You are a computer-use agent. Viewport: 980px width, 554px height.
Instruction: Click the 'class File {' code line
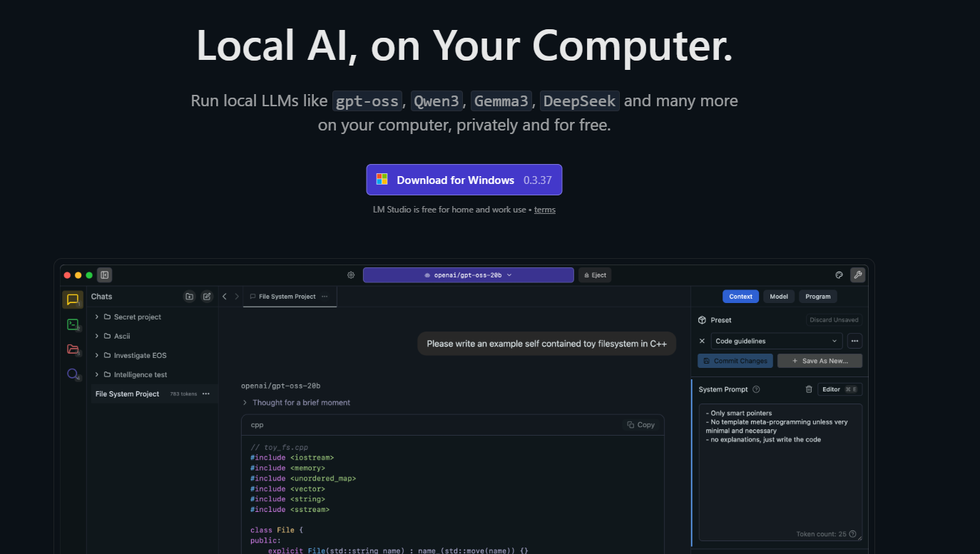tap(277, 530)
